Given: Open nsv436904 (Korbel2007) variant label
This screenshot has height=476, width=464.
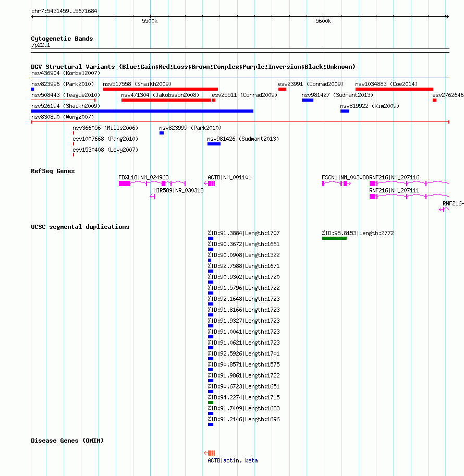Looking at the screenshot, I should 66,73.
